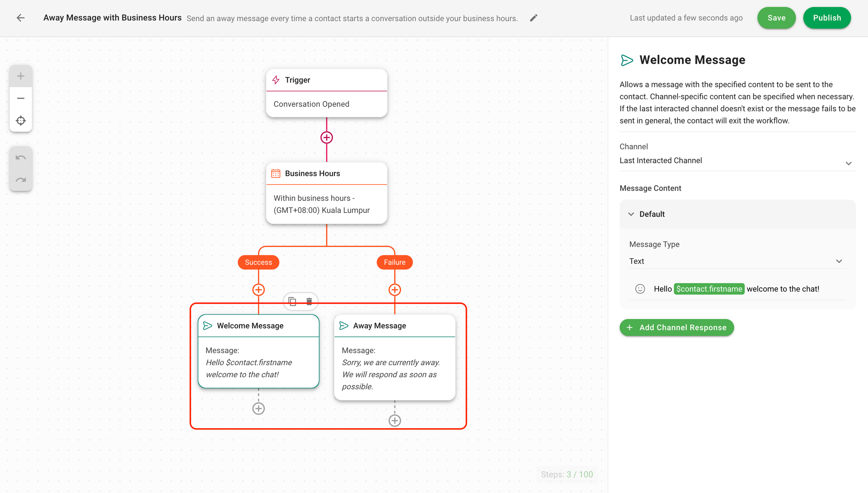
Task: Click the Publish button
Action: (x=827, y=18)
